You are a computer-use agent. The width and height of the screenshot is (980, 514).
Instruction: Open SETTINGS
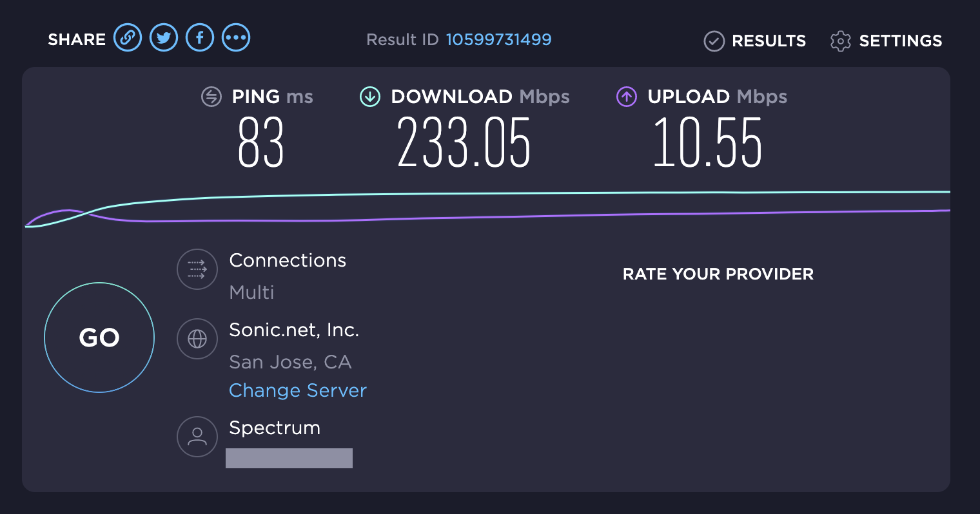point(887,41)
